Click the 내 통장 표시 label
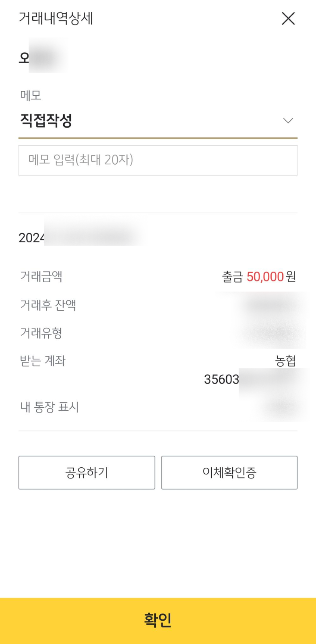 coord(49,407)
